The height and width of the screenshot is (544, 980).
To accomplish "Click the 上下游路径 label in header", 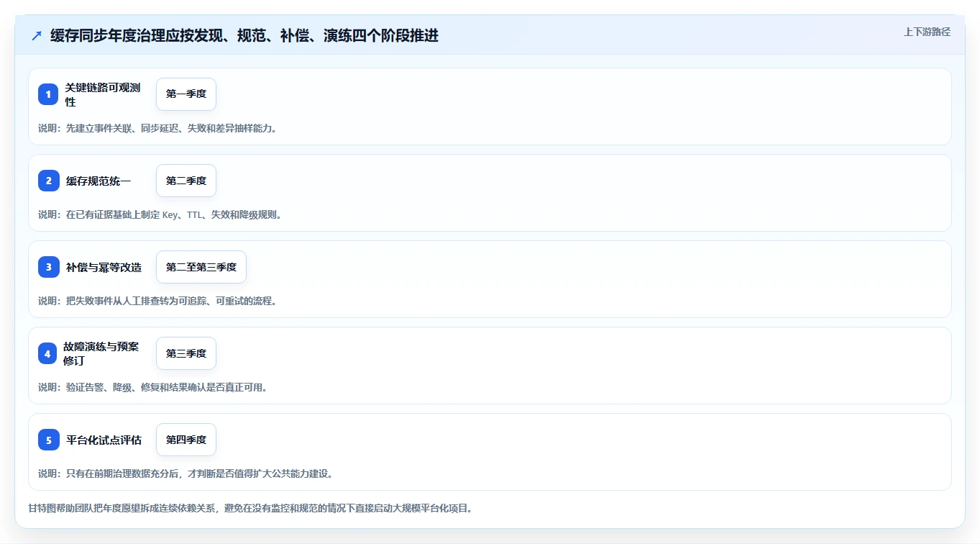I will pyautogui.click(x=927, y=32).
